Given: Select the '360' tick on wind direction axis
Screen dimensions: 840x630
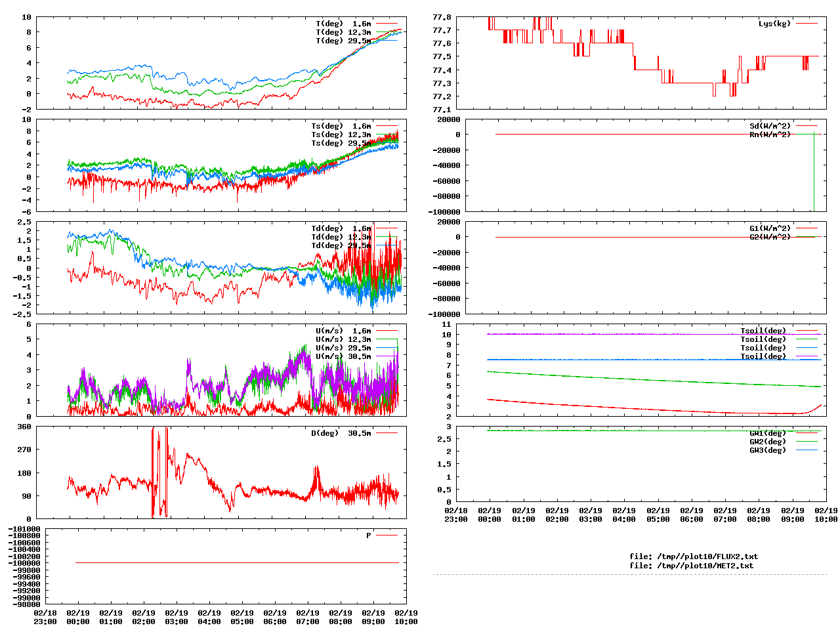Looking at the screenshot, I should pyautogui.click(x=24, y=427).
